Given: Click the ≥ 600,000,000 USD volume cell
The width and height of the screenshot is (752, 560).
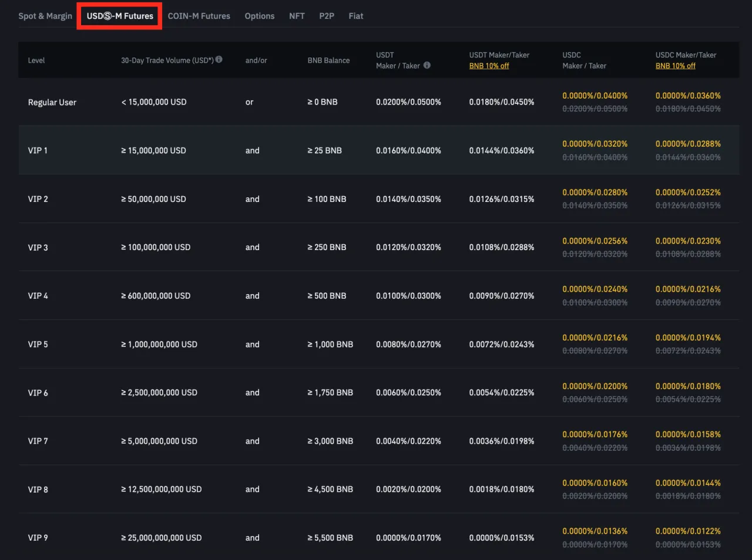Looking at the screenshot, I should click(156, 296).
